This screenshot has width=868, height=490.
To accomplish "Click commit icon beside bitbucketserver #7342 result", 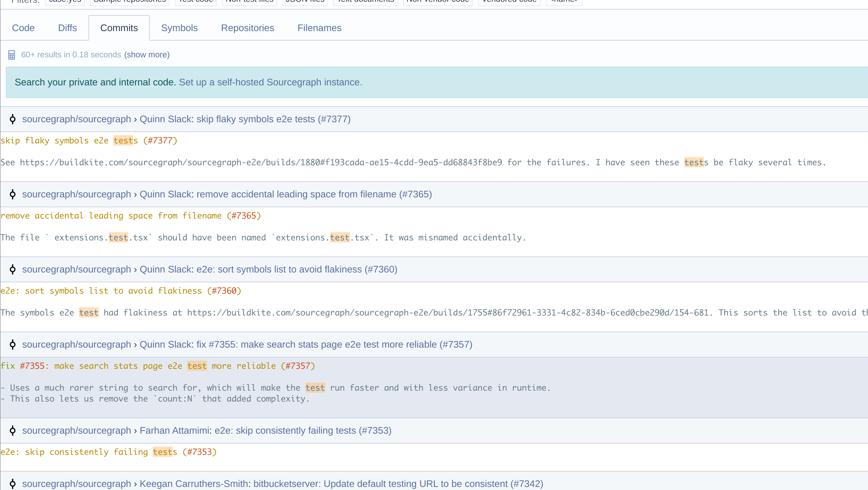I will coord(13,484).
